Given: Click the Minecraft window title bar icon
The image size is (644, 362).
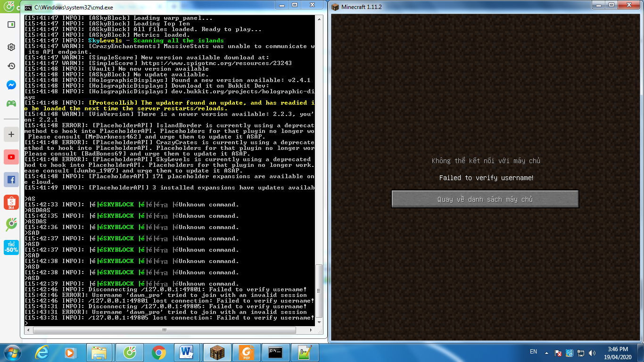Looking at the screenshot, I should [335, 7].
